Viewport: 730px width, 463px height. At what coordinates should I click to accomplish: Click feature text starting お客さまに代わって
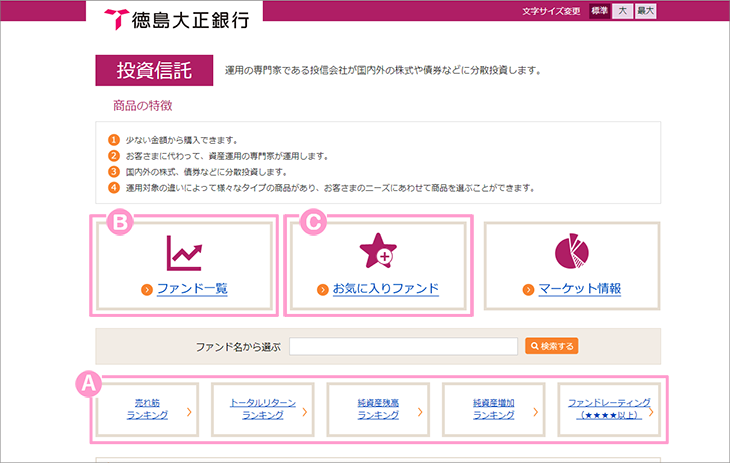coord(227,156)
